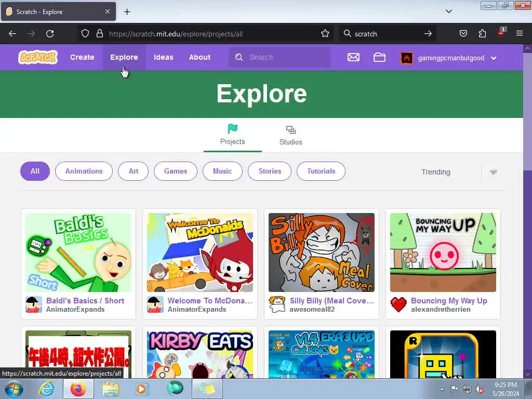
Task: Click the red heart avatar of alexandretherrien
Action: pos(398,304)
